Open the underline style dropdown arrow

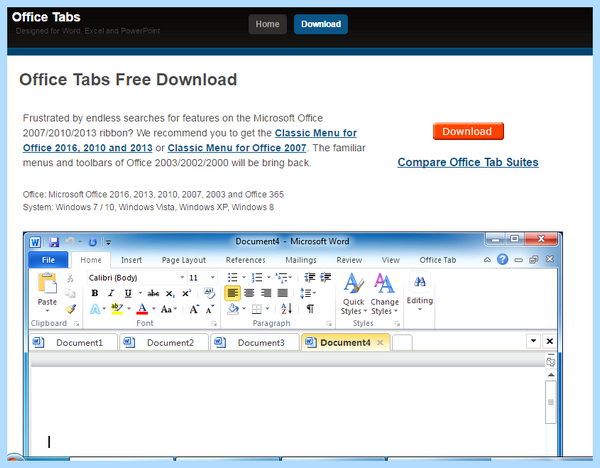[140, 293]
